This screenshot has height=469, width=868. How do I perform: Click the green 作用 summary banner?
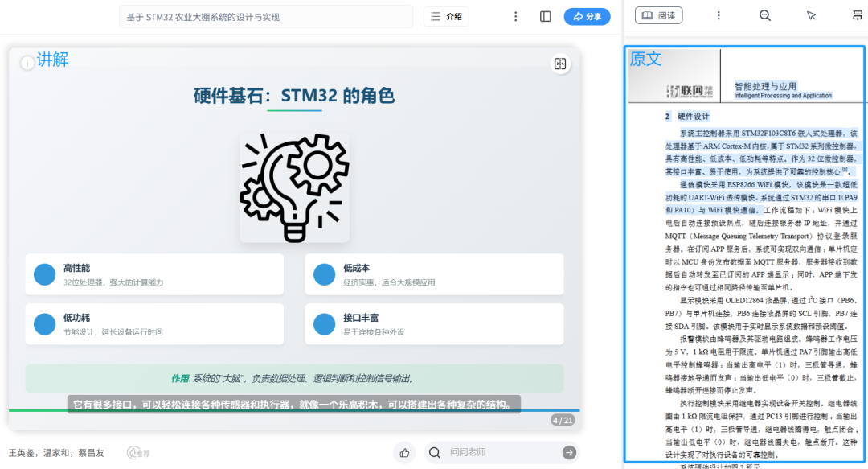point(294,378)
